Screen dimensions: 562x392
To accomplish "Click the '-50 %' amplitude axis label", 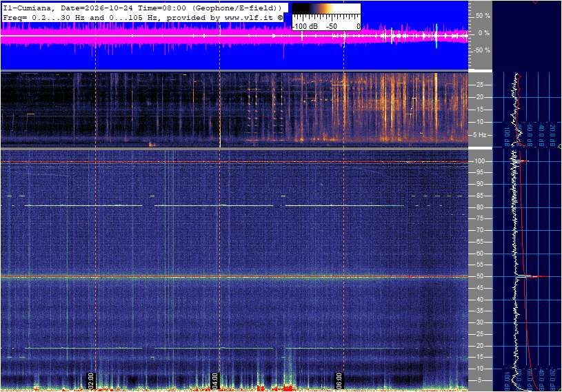I will (481, 50).
